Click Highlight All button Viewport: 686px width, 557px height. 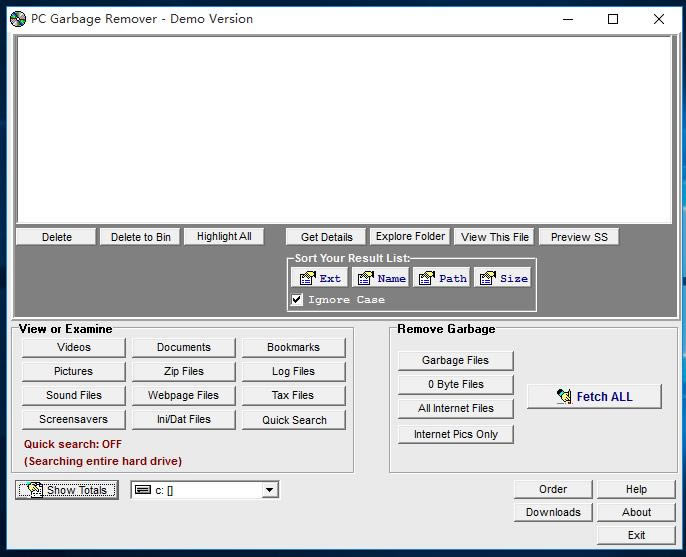tap(224, 237)
